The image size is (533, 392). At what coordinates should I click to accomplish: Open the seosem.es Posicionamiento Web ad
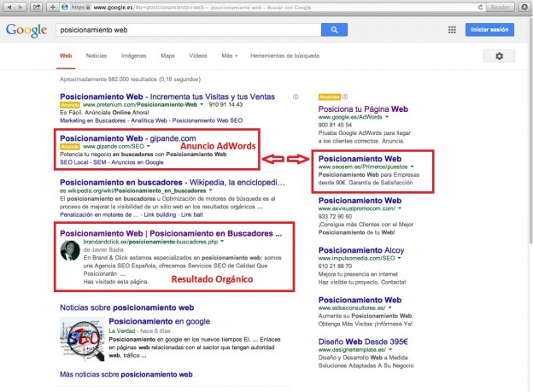click(x=360, y=159)
